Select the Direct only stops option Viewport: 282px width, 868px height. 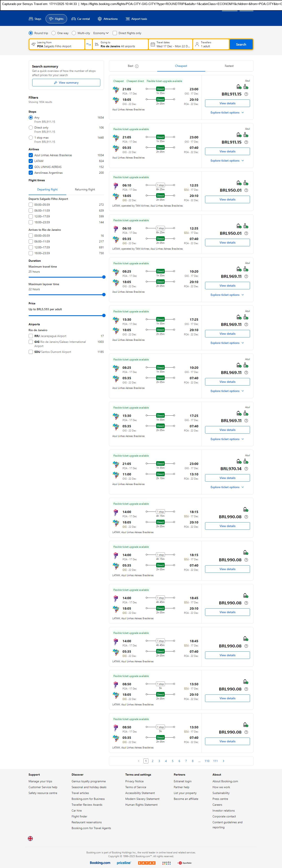[x=31, y=128]
